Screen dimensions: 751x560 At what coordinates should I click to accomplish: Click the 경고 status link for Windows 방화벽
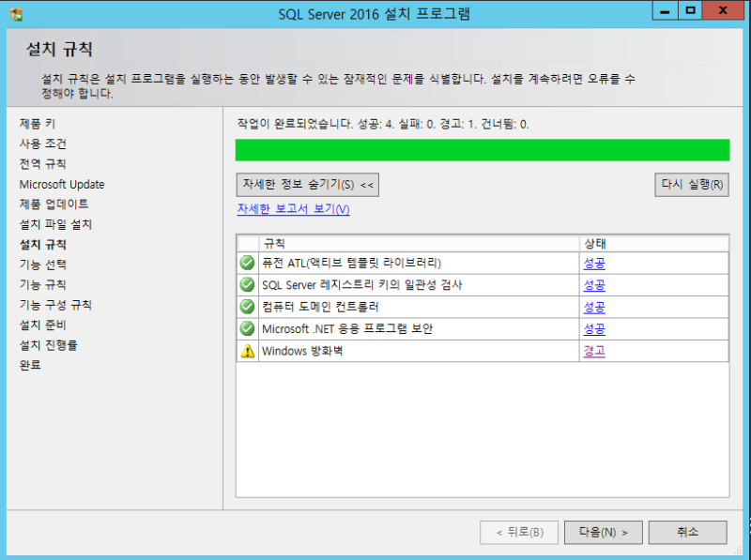(594, 350)
